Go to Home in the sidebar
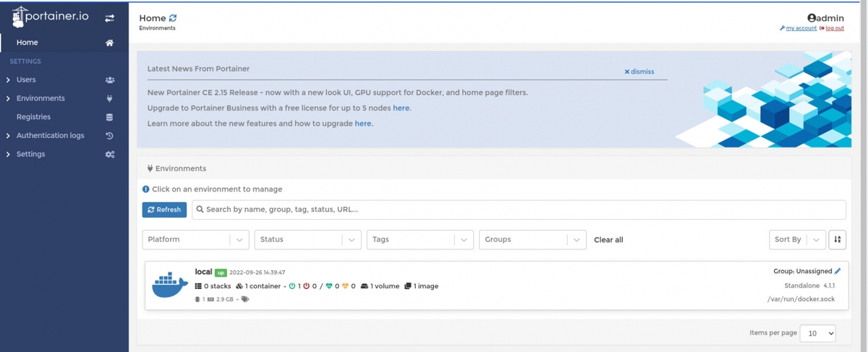 point(27,43)
